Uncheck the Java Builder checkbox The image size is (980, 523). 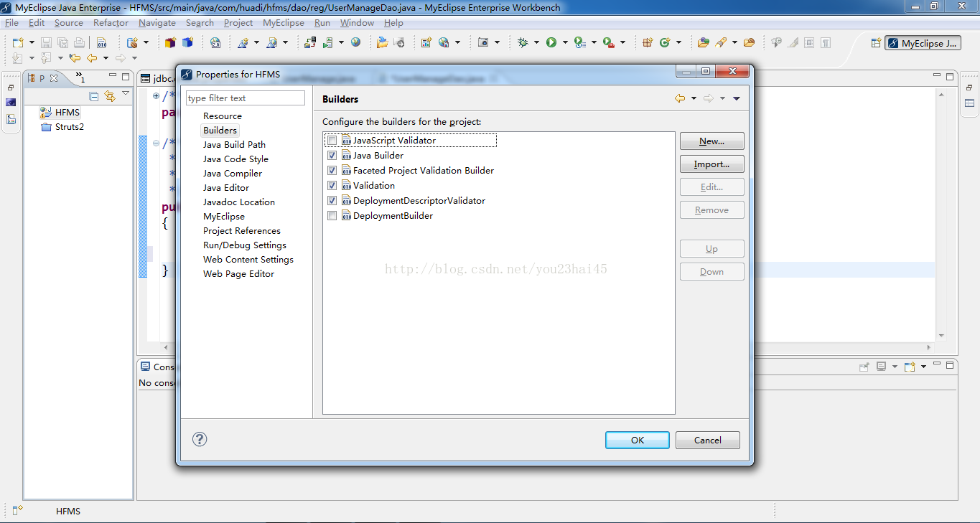(x=332, y=156)
